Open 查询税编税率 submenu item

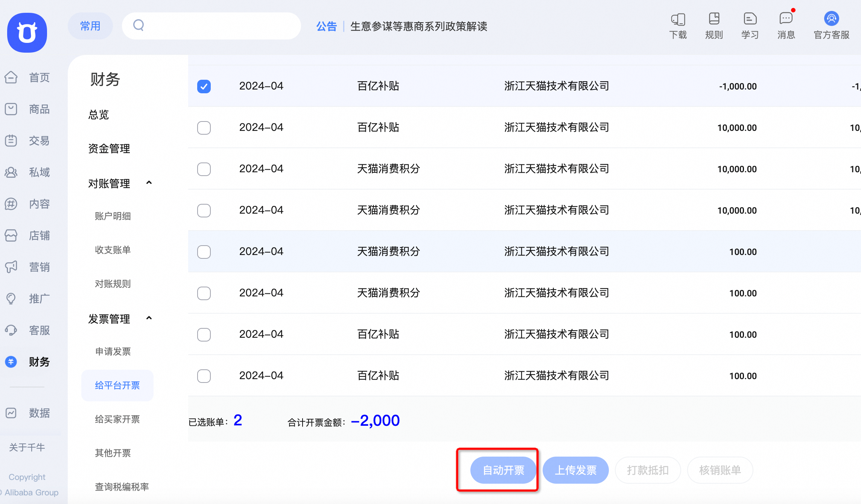click(x=122, y=487)
